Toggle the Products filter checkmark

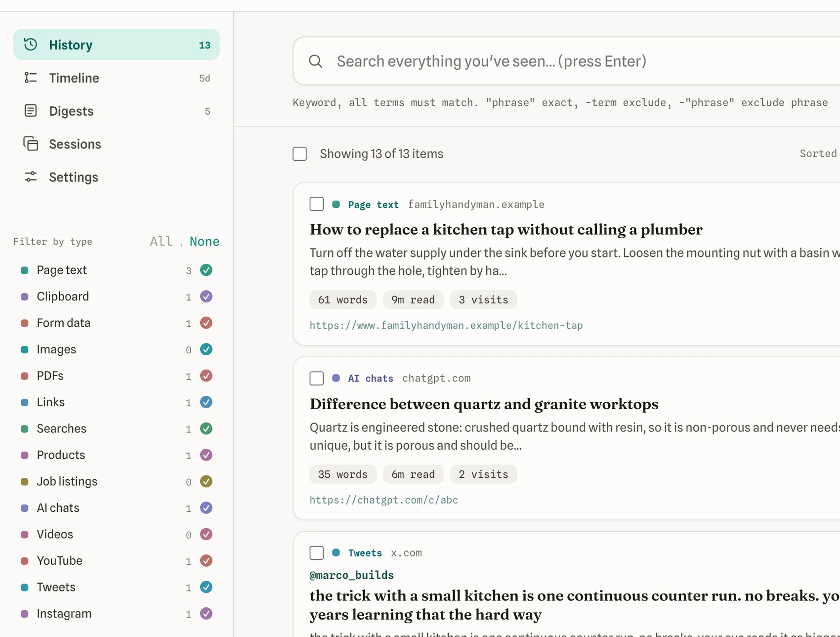pos(206,455)
